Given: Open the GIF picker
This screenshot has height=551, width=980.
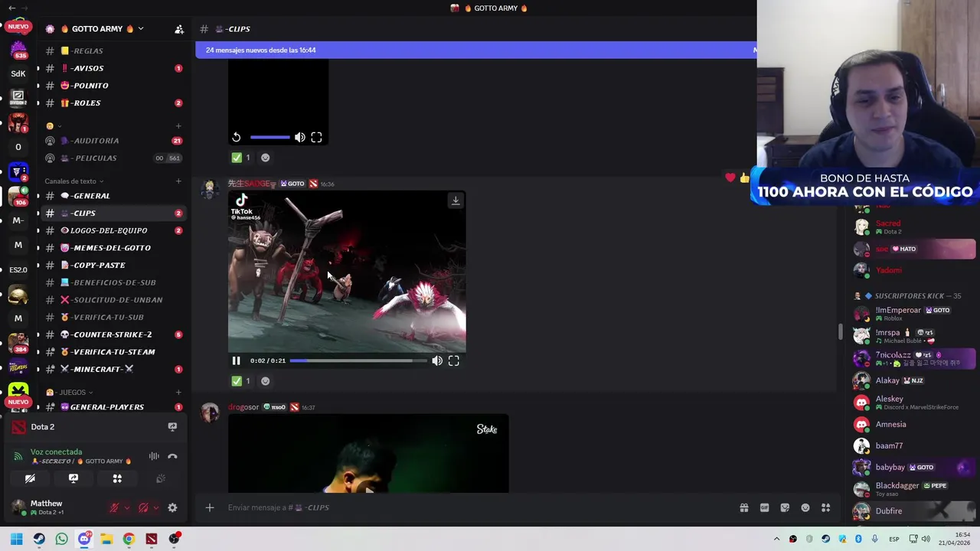Looking at the screenshot, I should [x=764, y=507].
